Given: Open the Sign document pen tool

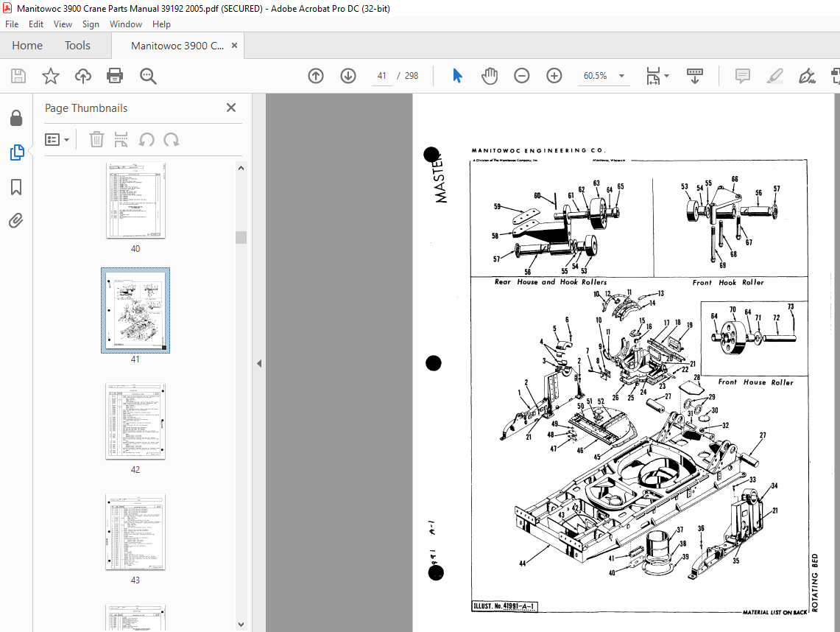Looking at the screenshot, I should coord(807,76).
